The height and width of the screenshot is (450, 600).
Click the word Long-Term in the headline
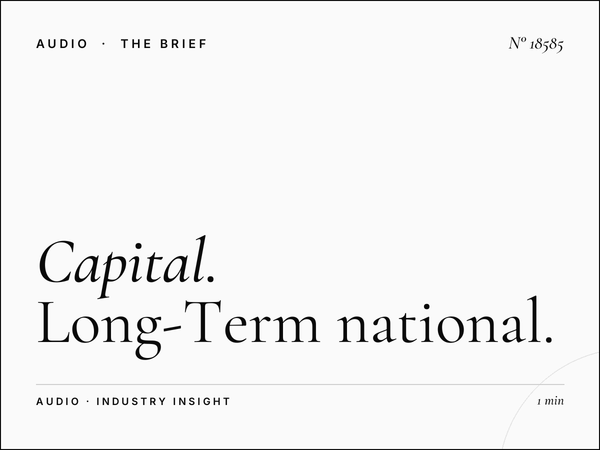click(178, 323)
